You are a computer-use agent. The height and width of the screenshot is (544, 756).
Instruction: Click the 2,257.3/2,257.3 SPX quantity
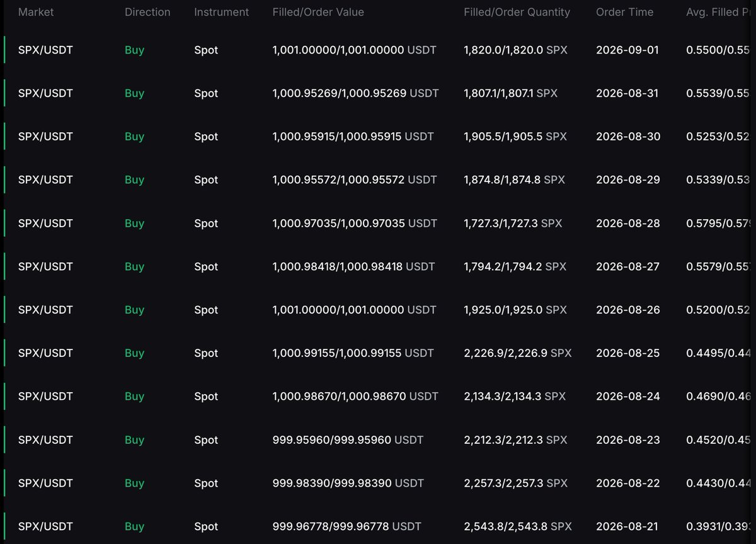(515, 483)
